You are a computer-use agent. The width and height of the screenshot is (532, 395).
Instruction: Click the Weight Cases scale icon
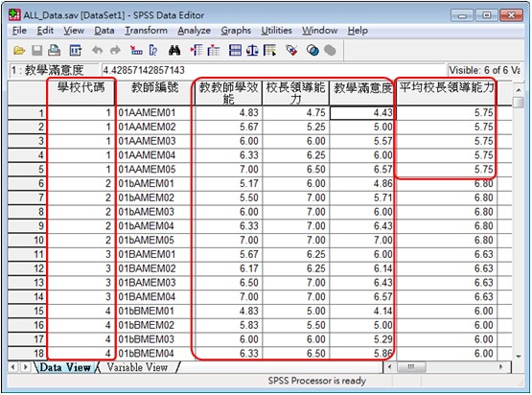point(252,51)
